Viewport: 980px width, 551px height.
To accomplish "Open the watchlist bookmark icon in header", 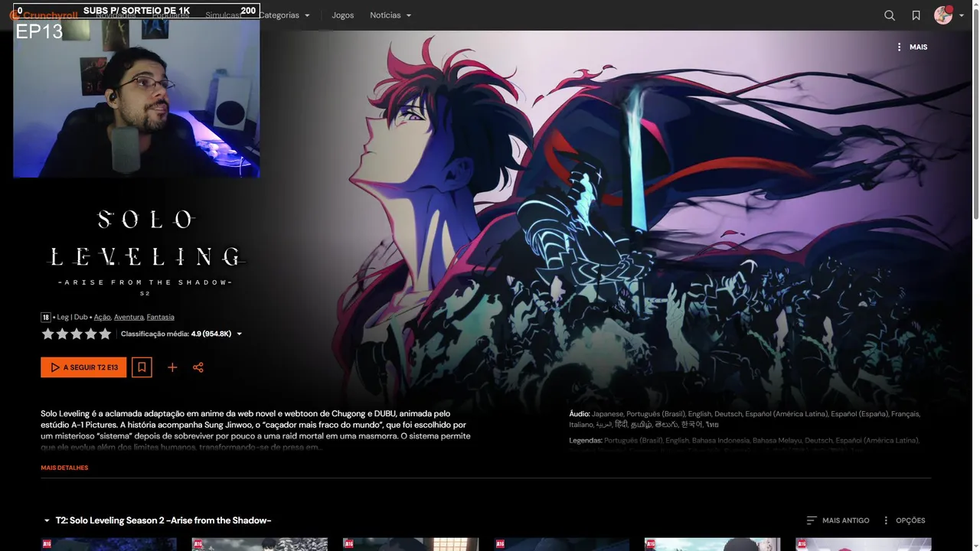I will 916,15.
